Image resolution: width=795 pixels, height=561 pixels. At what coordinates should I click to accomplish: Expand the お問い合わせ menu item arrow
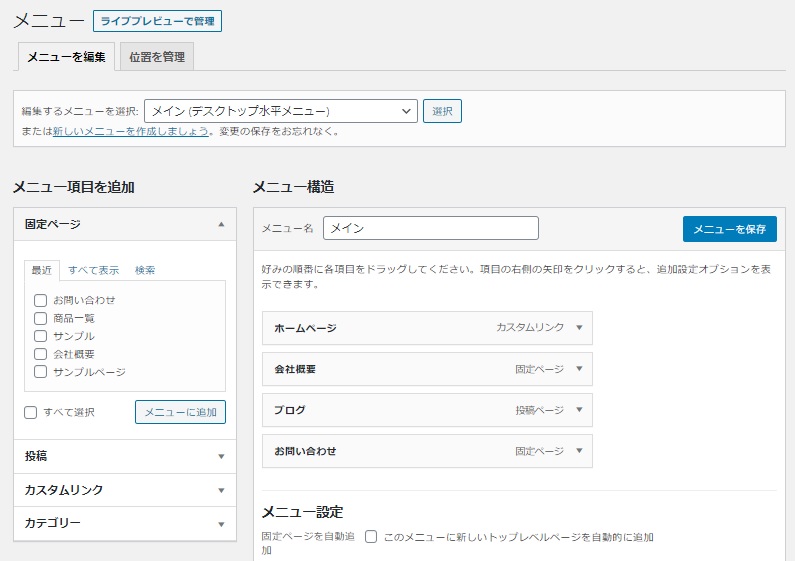(x=579, y=451)
